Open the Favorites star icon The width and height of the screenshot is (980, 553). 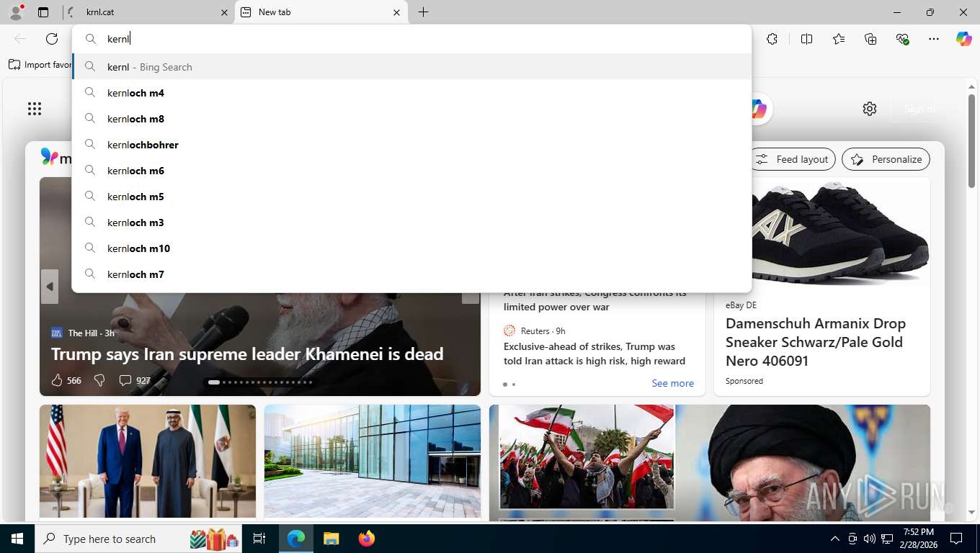839,39
